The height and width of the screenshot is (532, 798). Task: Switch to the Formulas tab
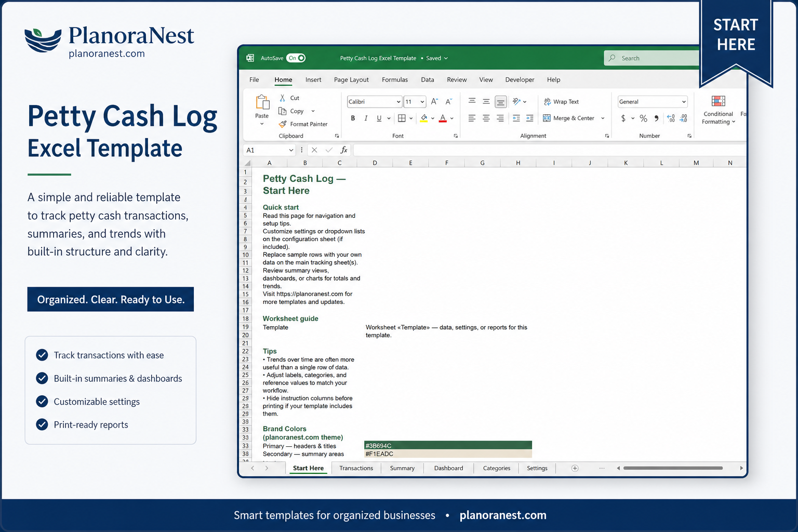pos(395,79)
